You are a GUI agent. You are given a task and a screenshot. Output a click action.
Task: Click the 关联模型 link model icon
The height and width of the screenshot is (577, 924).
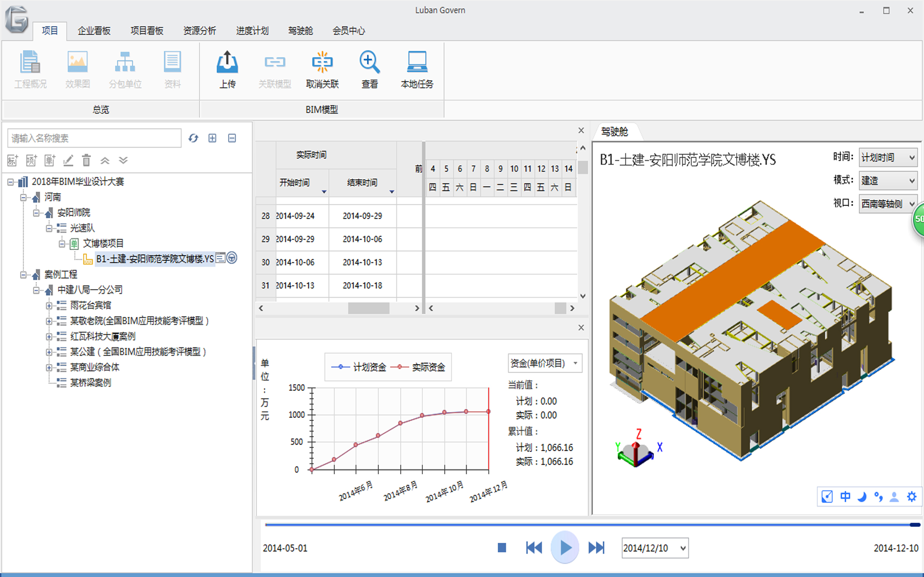coord(275,69)
